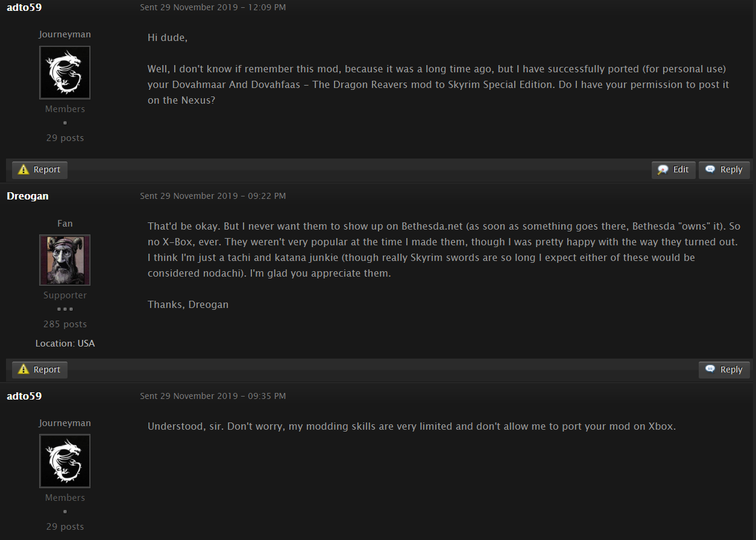Open Dreogan's bearded man avatar
Image resolution: width=756 pixels, height=540 pixels.
(65, 260)
